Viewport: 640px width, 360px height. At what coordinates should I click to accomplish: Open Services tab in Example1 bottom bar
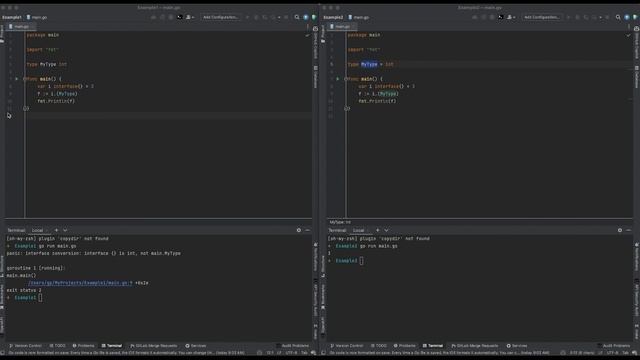196,346
